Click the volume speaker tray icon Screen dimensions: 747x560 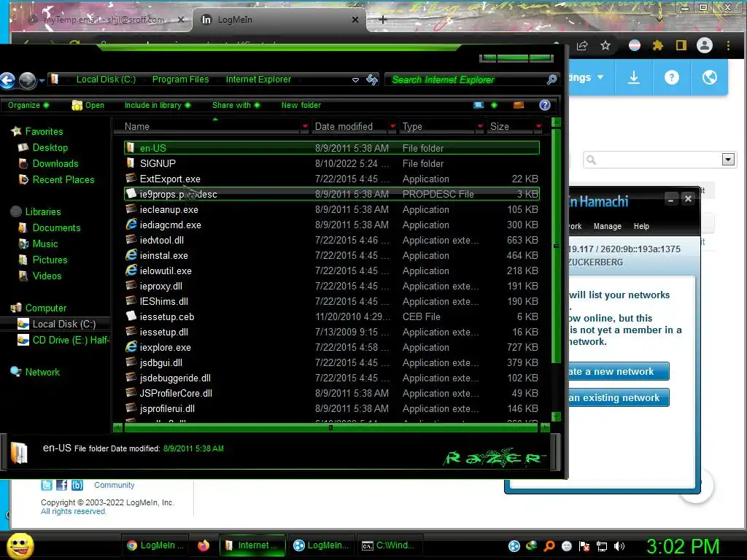click(x=619, y=546)
